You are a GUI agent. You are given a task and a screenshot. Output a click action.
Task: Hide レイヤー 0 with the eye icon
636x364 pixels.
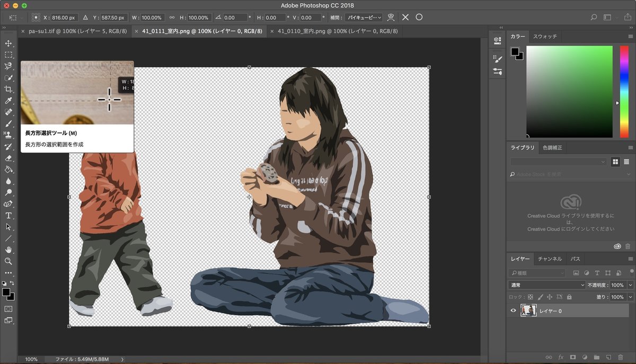pos(513,311)
